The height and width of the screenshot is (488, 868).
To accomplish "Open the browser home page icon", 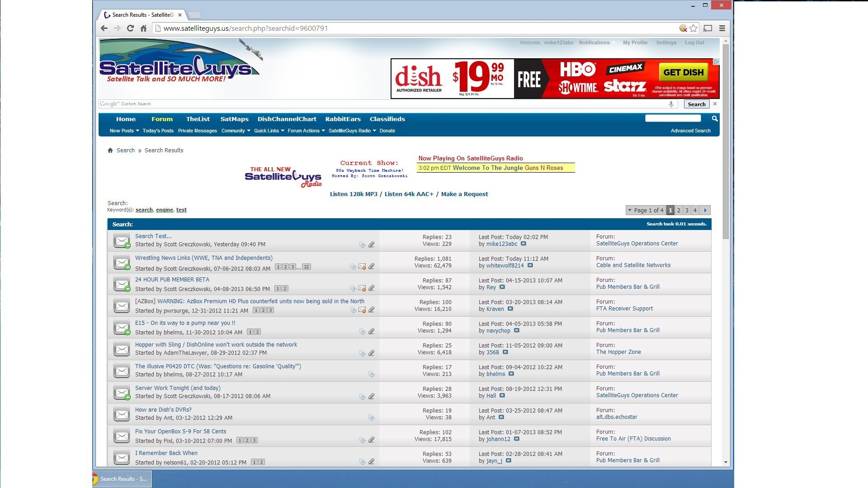I will click(143, 28).
